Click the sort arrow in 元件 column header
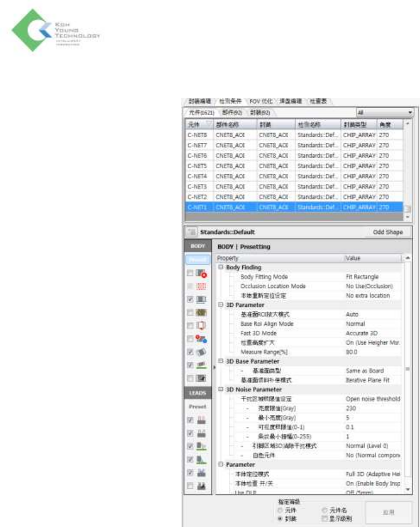 pos(209,125)
